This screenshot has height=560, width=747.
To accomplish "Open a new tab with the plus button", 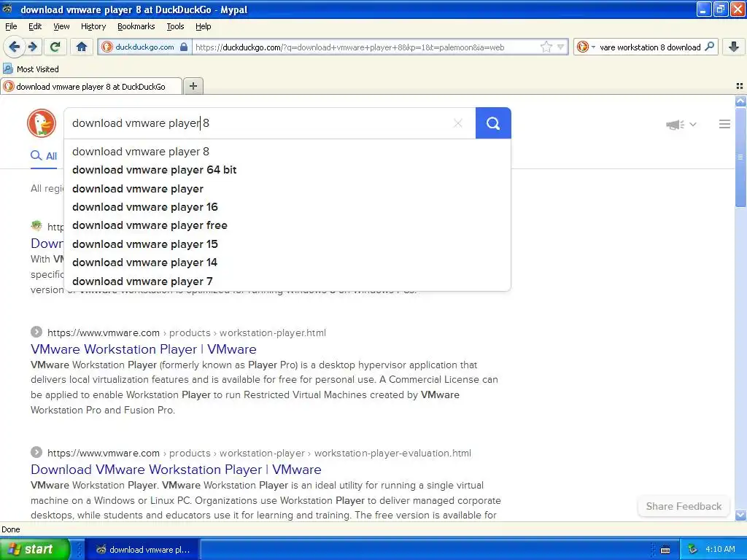I will coord(193,86).
